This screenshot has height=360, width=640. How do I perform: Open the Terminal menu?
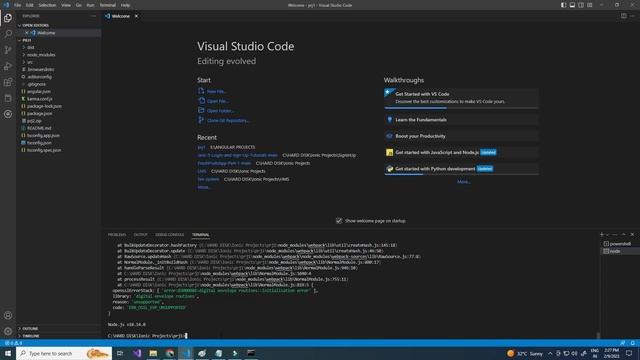pyautogui.click(x=107, y=5)
